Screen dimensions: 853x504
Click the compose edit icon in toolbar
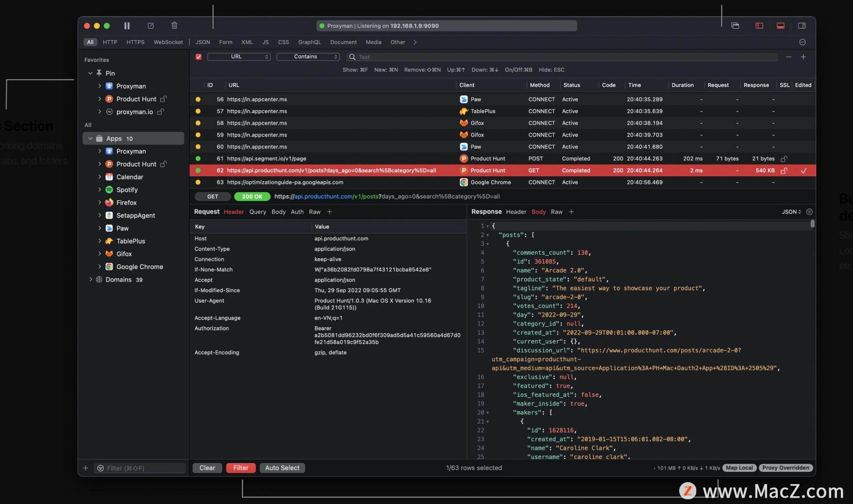pos(151,26)
